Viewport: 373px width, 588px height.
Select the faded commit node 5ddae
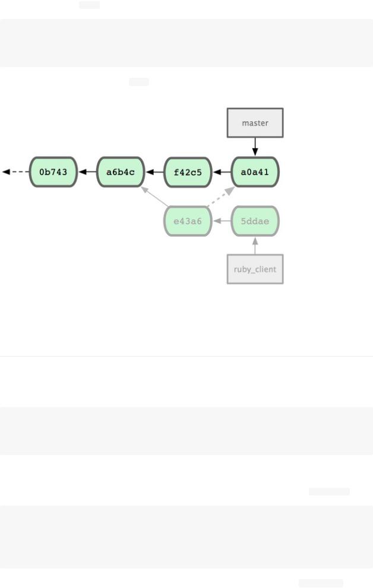pyautogui.click(x=255, y=221)
